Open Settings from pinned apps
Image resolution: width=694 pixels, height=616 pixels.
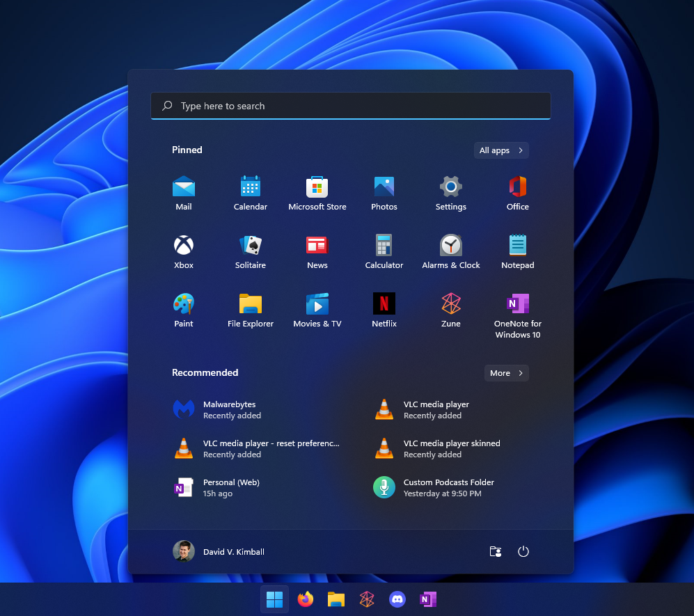coord(451,193)
